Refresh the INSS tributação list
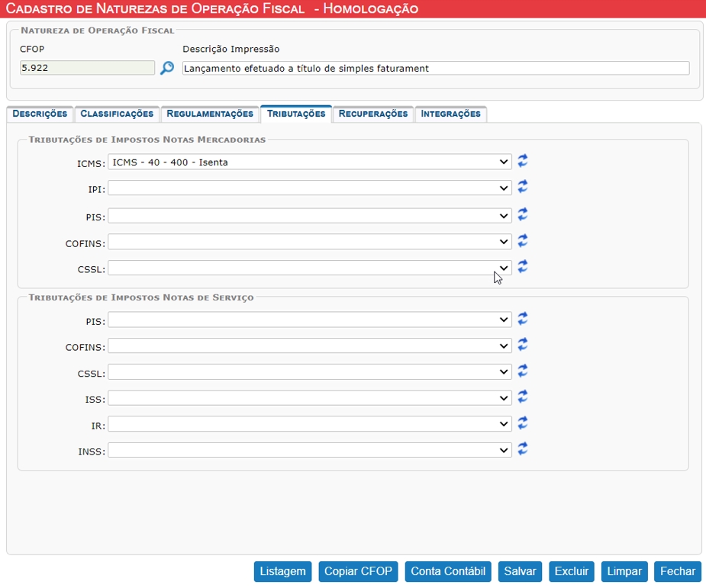Viewport: 706px width, 588px height. tap(522, 449)
